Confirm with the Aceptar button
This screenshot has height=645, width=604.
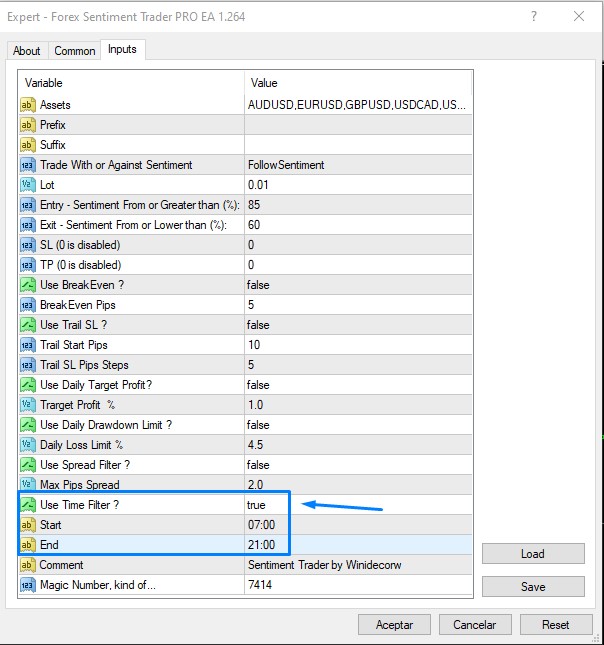click(394, 625)
